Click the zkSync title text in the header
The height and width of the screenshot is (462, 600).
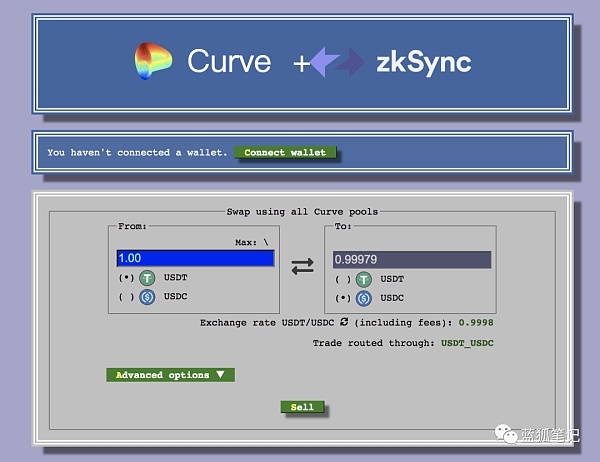click(424, 63)
